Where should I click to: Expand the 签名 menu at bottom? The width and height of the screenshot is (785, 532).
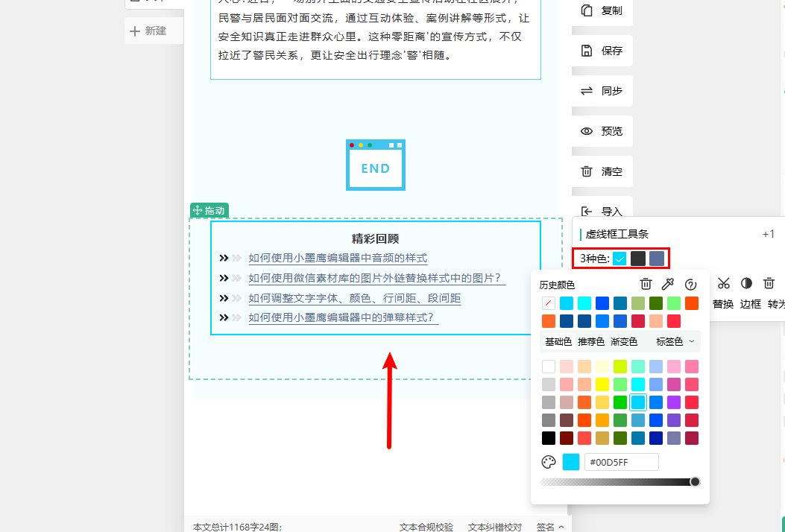[550, 527]
